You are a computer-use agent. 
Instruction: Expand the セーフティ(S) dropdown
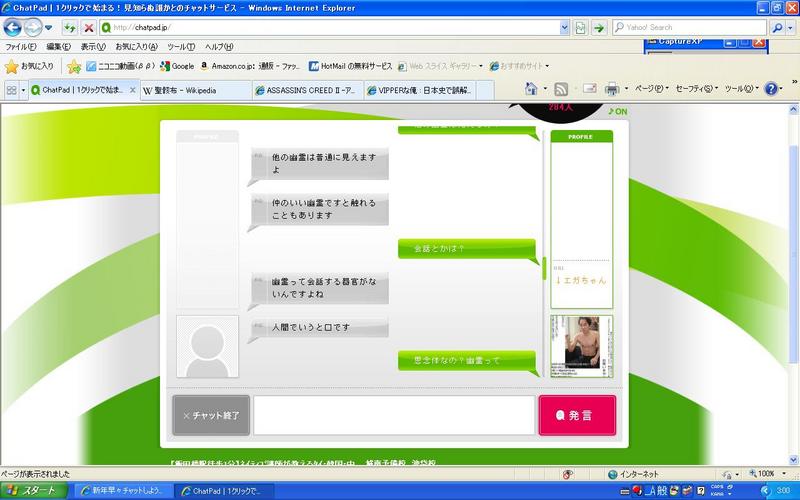point(696,89)
